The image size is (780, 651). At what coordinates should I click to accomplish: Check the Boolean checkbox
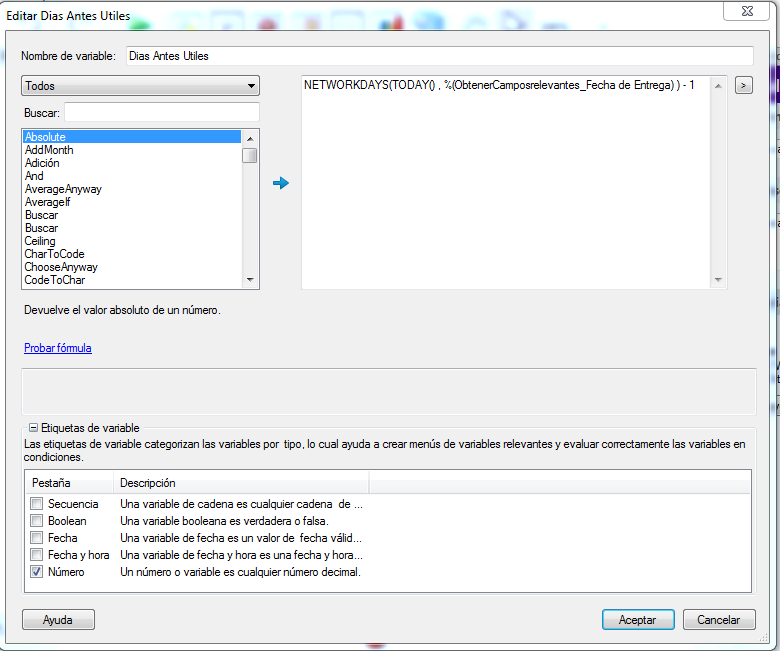[x=36, y=521]
